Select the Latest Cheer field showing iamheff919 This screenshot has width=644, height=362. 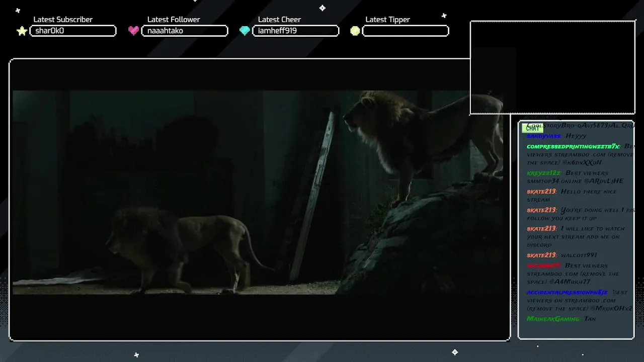295,31
